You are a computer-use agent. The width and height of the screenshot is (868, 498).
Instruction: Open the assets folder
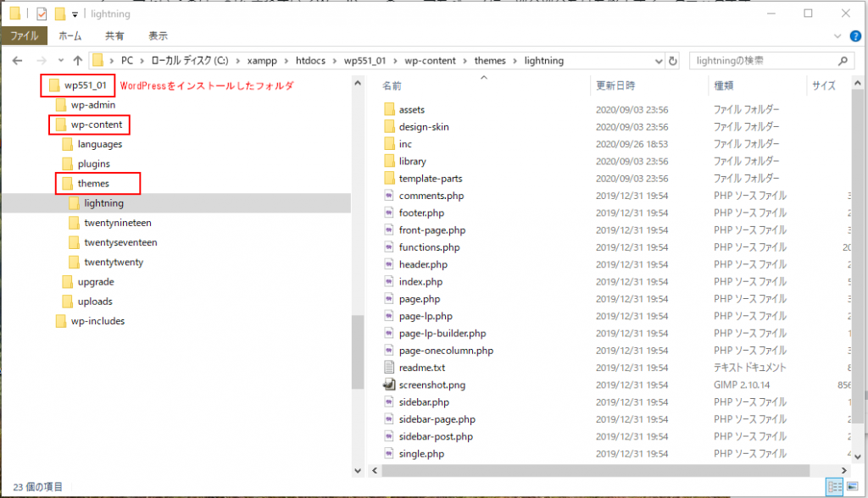[x=411, y=109]
